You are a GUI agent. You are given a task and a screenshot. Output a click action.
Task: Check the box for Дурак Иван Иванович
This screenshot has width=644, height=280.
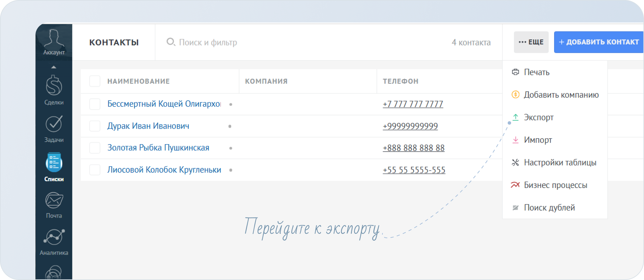pyautogui.click(x=95, y=126)
